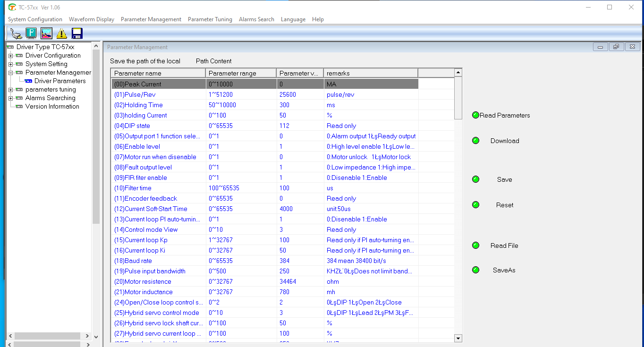Click the TC-57xx app logo in title bar

pyautogui.click(x=12, y=7)
